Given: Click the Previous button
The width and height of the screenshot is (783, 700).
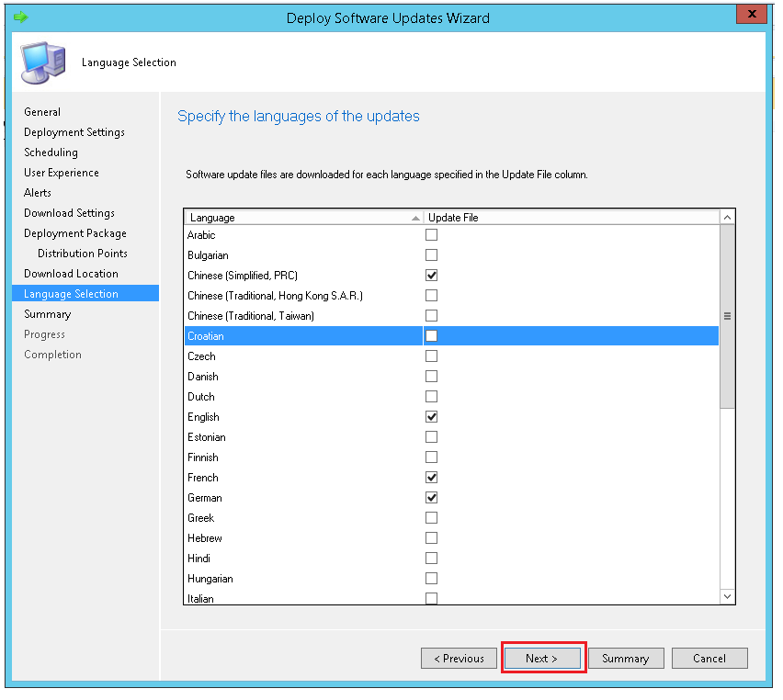Looking at the screenshot, I should (459, 658).
